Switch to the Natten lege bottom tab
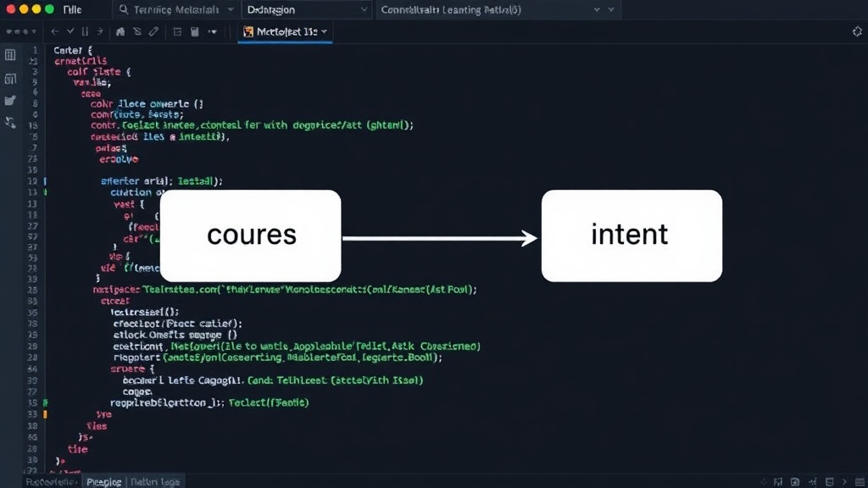868x488 pixels. coord(155,482)
